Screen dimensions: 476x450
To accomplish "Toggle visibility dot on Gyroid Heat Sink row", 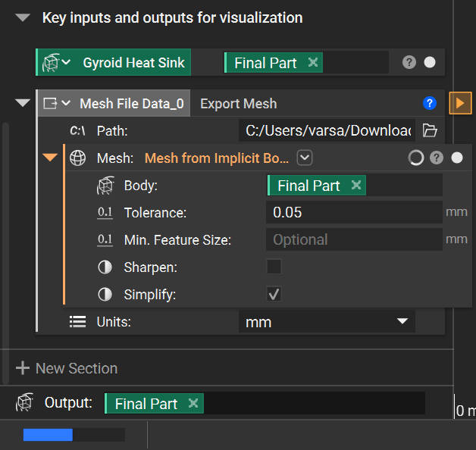I will pyautogui.click(x=430, y=63).
